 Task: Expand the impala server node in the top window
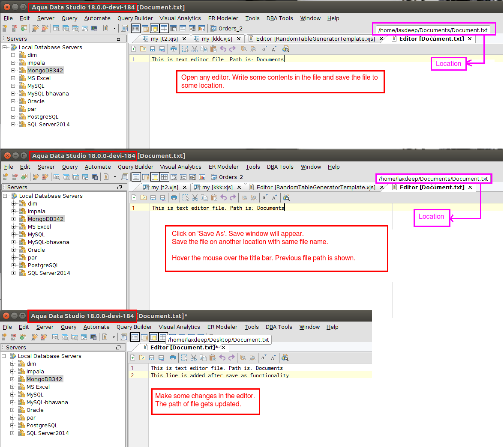click(x=13, y=63)
